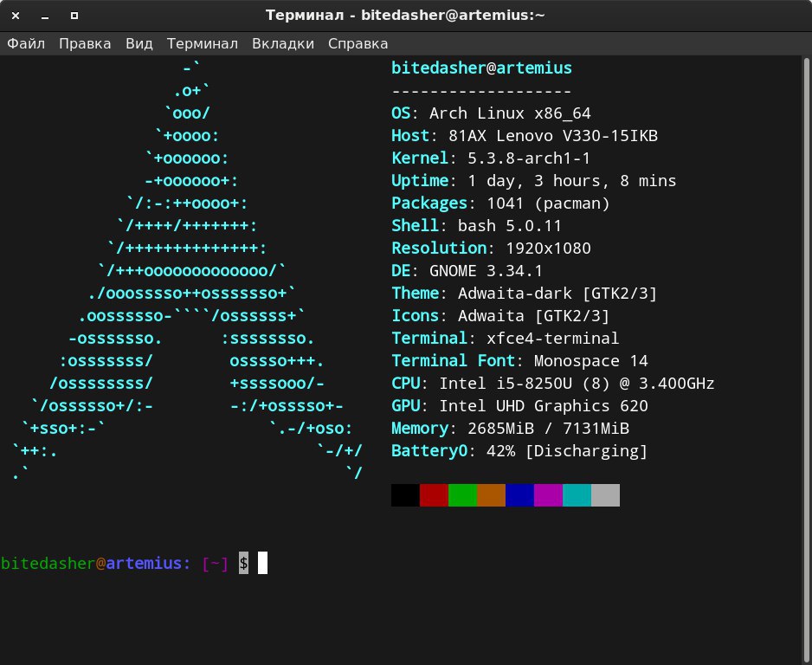Image resolution: width=812 pixels, height=665 pixels.
Task: Close the terminal window
Action: [x=16, y=16]
